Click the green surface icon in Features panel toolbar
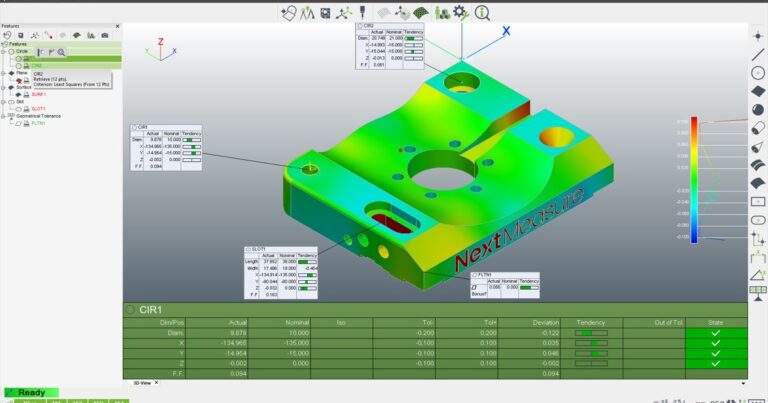768x403 pixels. 76,35
